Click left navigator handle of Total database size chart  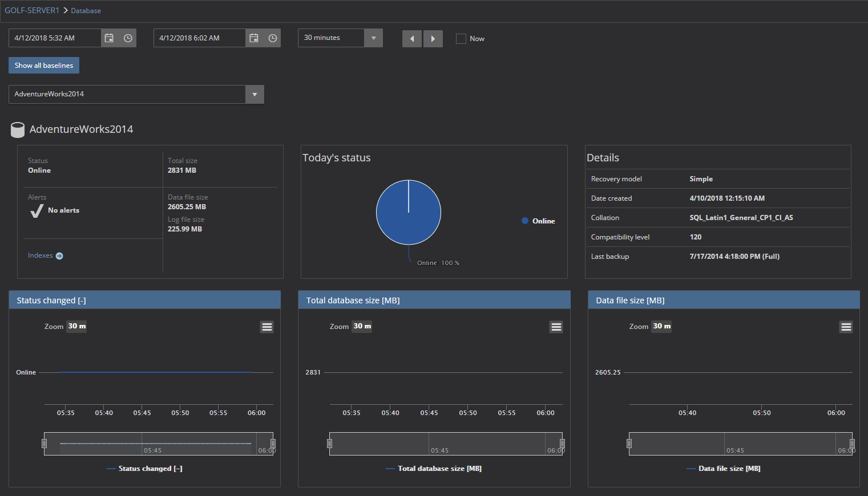click(329, 444)
